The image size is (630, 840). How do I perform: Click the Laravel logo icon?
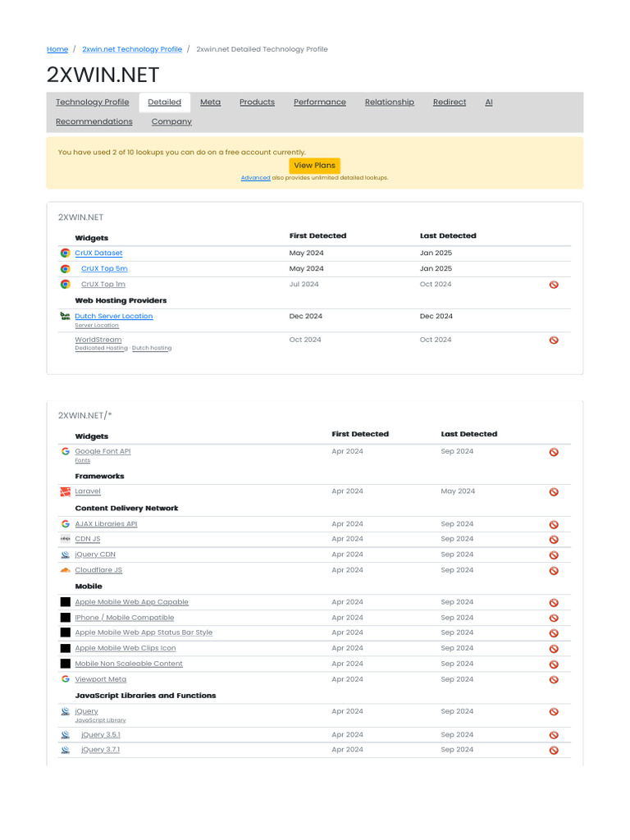[x=66, y=491]
